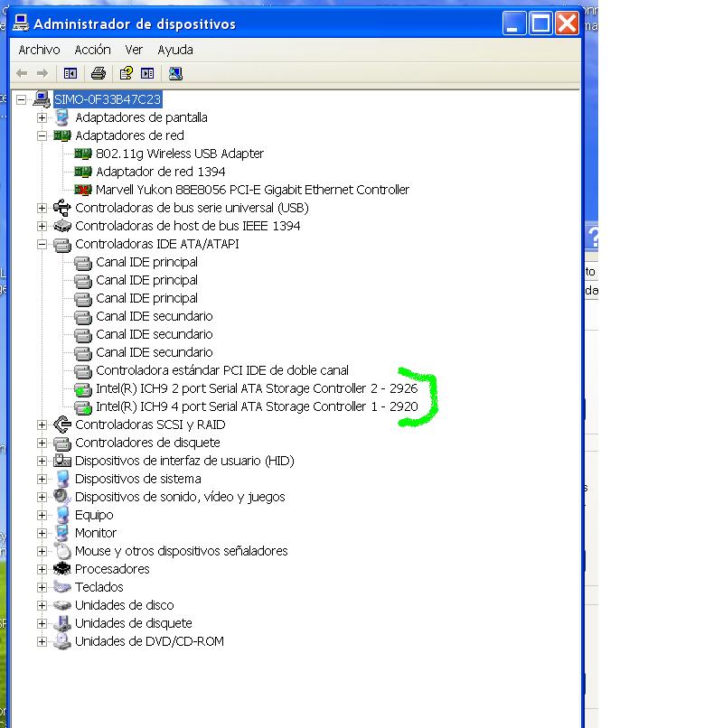Open the Acción menu
Screen dimensions: 723x728
click(92, 50)
